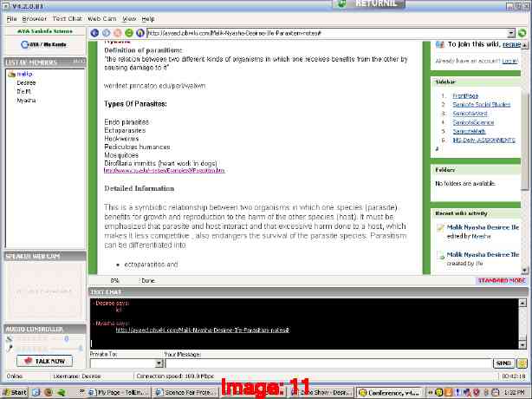Viewport: 532px width, 399px height.
Task: Open the Private To recipient dropdown
Action: click(x=159, y=363)
